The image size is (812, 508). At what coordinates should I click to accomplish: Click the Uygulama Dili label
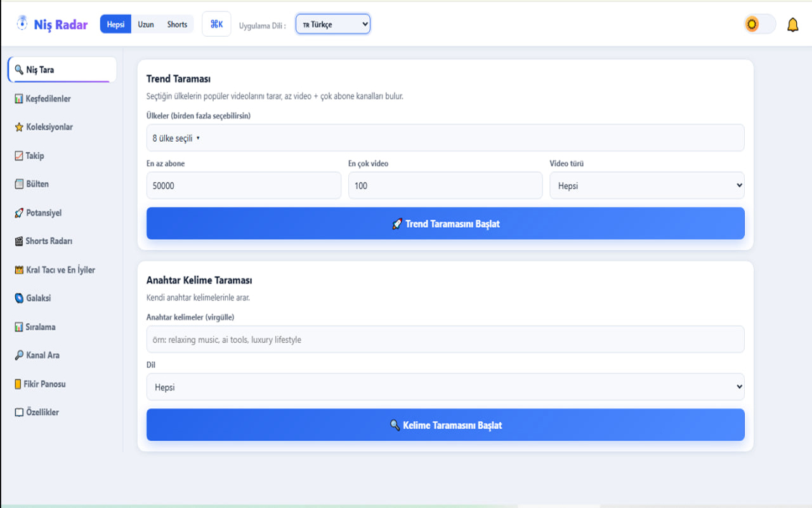[263, 26]
